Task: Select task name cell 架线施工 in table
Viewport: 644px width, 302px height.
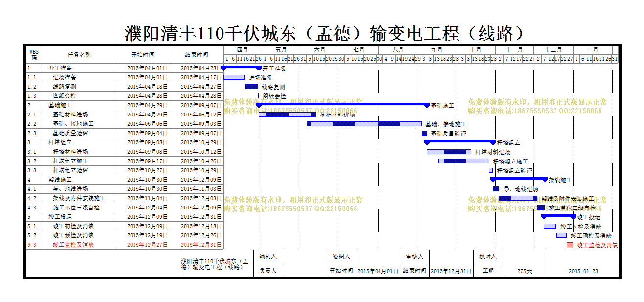Action: click(x=79, y=180)
